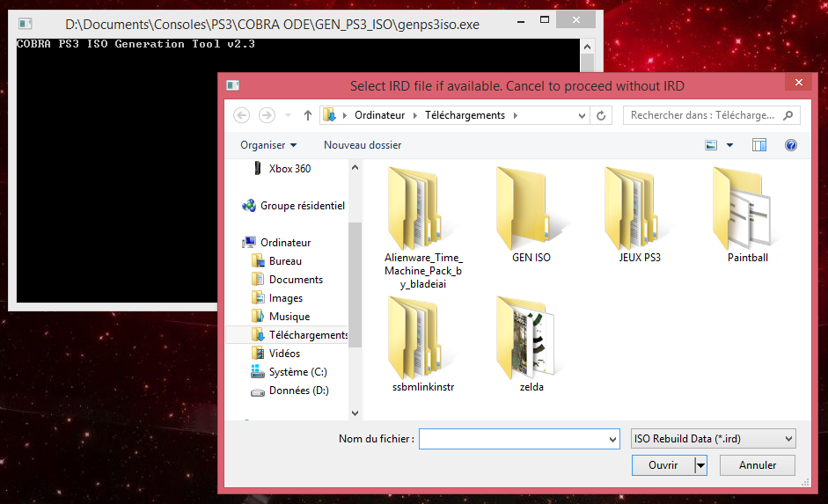Open the Organiser menu
This screenshot has width=828, height=504.
(x=268, y=145)
